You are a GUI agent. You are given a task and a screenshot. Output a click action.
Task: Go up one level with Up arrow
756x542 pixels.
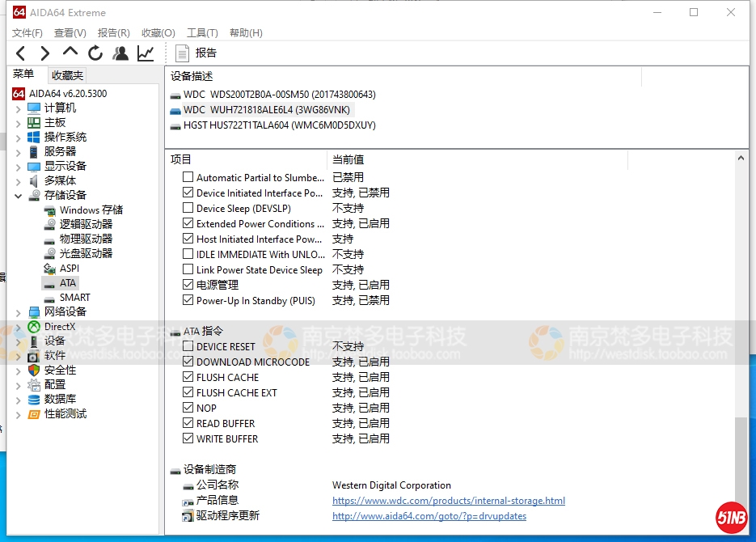pyautogui.click(x=70, y=53)
